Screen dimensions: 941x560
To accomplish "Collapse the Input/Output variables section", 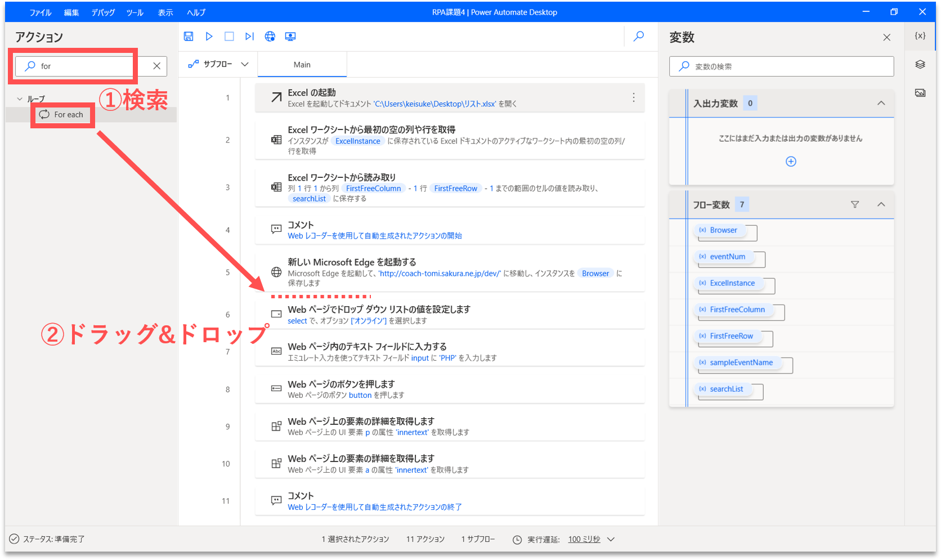I will (881, 104).
